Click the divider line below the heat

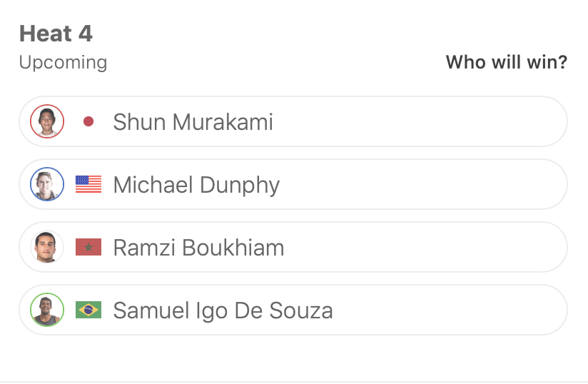[x=294, y=382]
